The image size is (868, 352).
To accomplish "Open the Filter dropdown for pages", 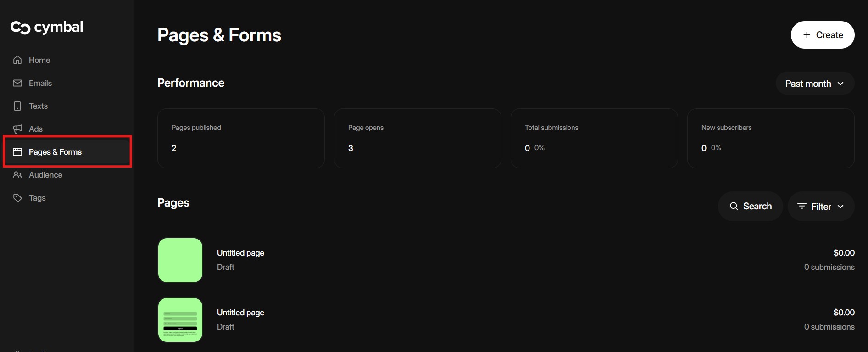I will tap(821, 207).
